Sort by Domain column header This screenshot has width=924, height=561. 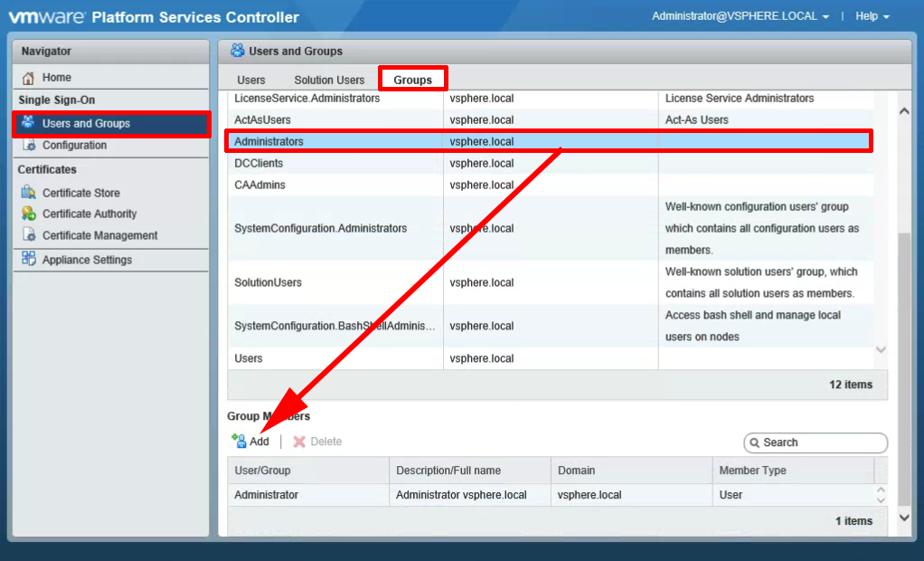pyautogui.click(x=631, y=471)
